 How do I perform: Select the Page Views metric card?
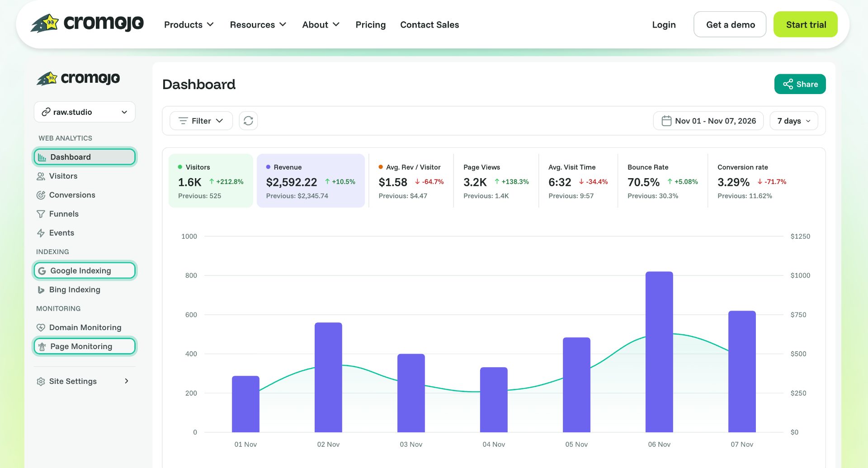[x=496, y=181]
